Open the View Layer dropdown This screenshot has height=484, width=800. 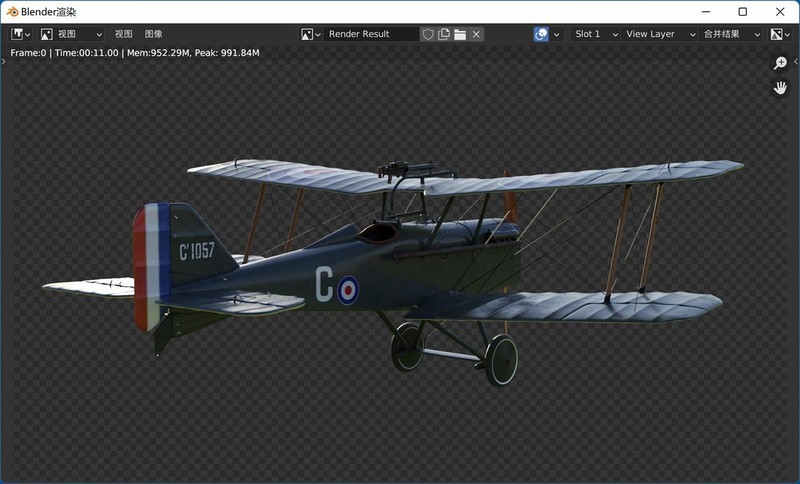(x=657, y=34)
